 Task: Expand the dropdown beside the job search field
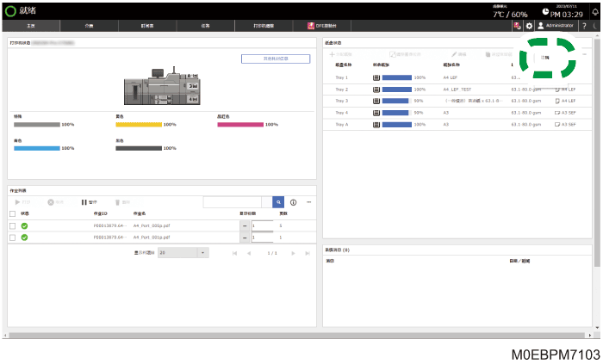267,202
